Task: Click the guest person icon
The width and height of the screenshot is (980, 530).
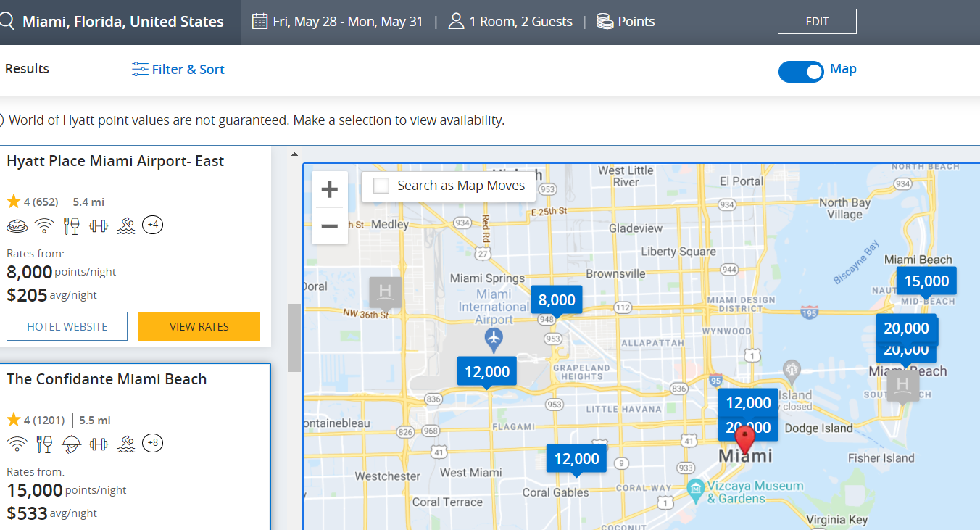Action: (x=456, y=21)
